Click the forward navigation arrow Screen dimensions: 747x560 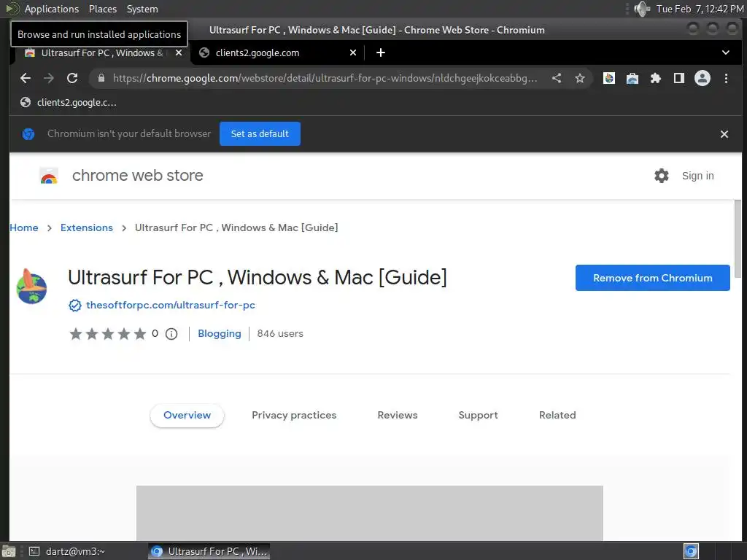49,78
